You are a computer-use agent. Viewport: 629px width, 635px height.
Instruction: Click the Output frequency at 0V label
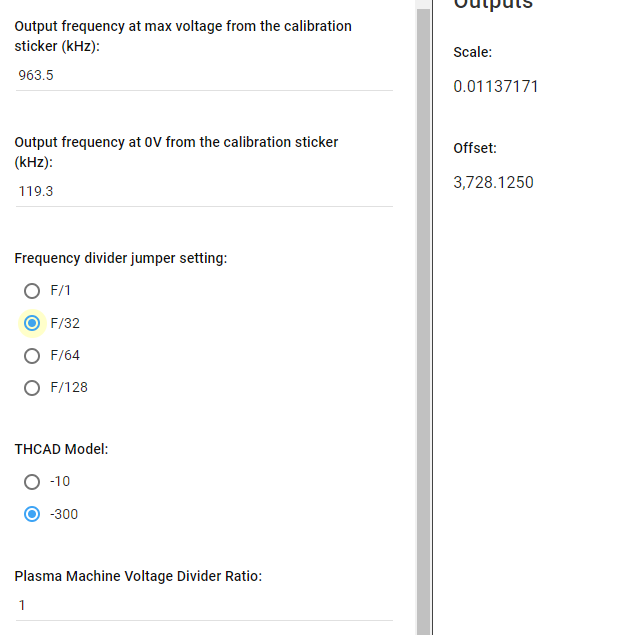[176, 152]
